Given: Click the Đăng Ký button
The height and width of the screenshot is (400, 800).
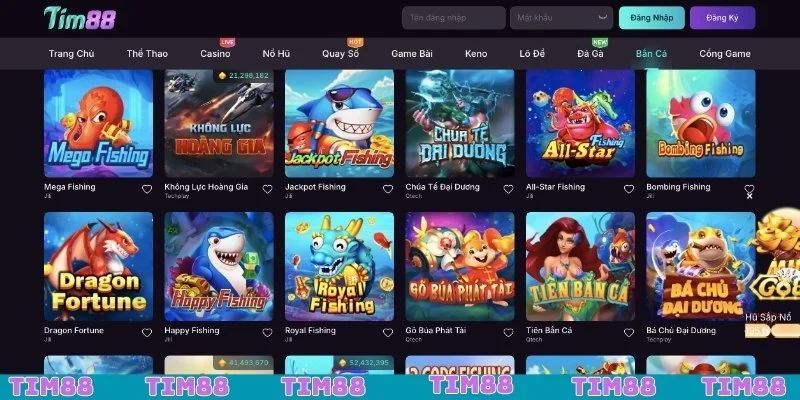Looking at the screenshot, I should click(722, 18).
